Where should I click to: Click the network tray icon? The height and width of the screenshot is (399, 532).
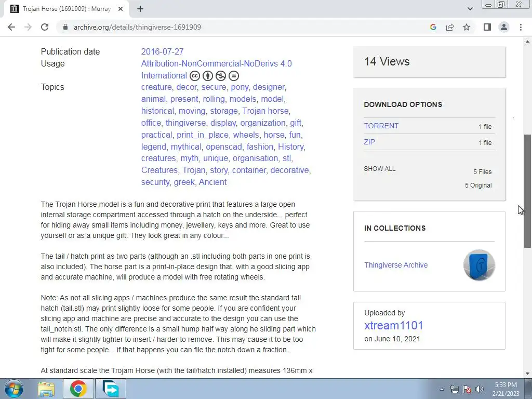point(454,389)
